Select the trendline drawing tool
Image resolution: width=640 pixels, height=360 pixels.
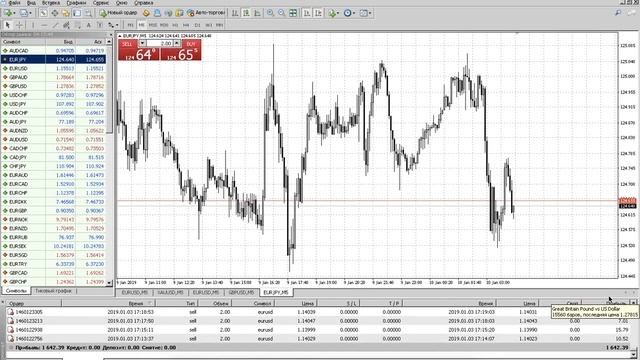[x=55, y=25]
